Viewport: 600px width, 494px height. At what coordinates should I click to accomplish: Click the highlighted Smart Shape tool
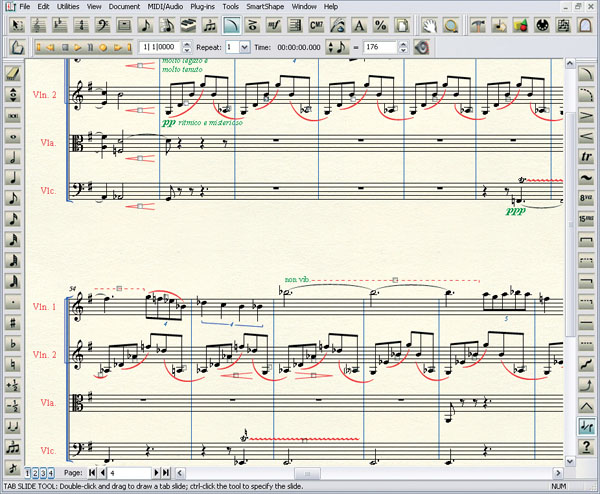pyautogui.click(x=231, y=26)
